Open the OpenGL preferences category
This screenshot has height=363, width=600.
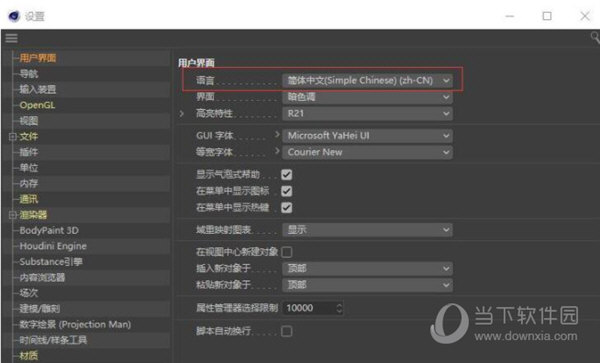pos(37,105)
